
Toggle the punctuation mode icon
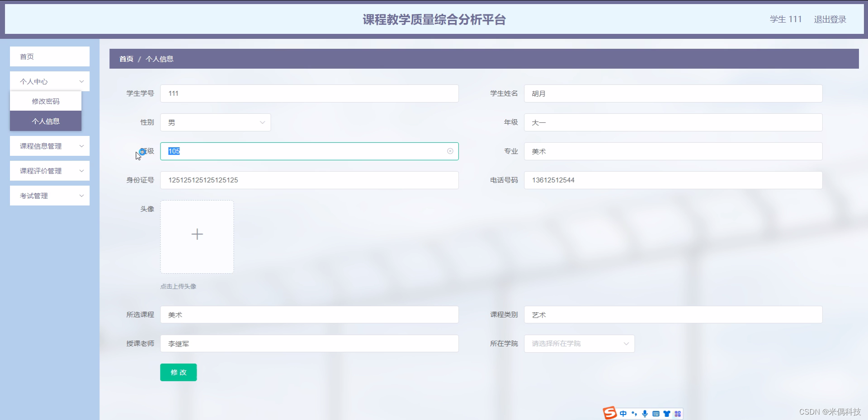634,414
